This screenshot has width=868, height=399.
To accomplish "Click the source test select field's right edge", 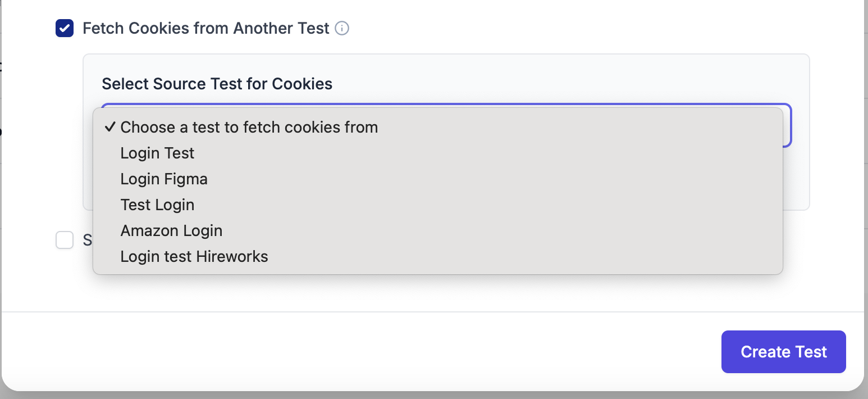I will pyautogui.click(x=787, y=125).
